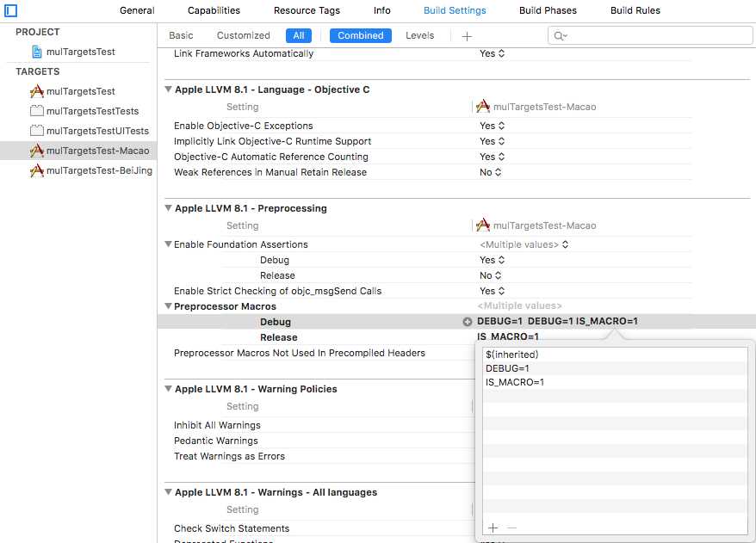Screen dimensions: 756x543
Task: Open the General tab
Action: [x=137, y=10]
